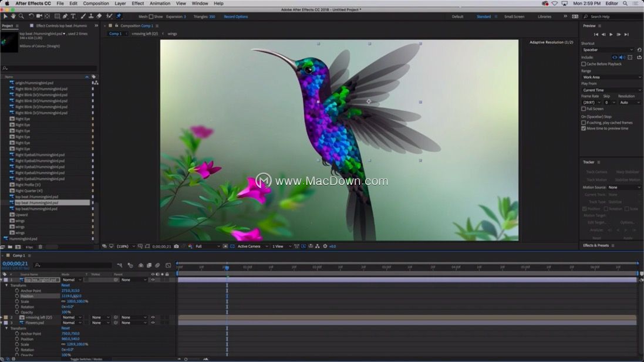Image resolution: width=644 pixels, height=362 pixels.
Task: Click the Record Options link
Action: 235,16
